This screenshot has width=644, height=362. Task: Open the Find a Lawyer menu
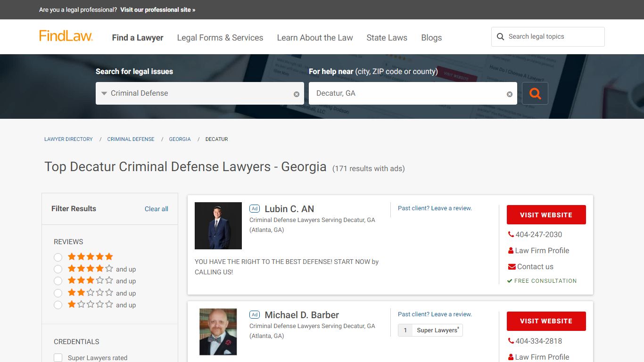pyautogui.click(x=138, y=38)
